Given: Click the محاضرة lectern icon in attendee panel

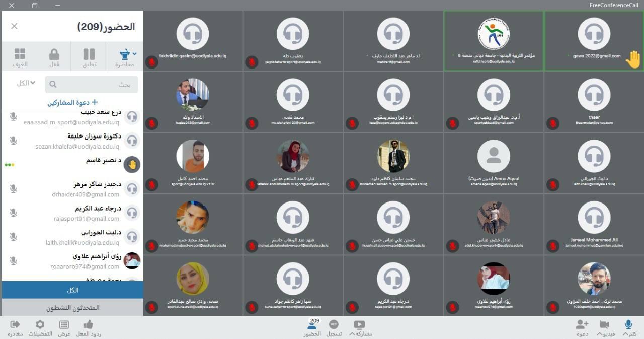Looking at the screenshot, I should point(124,54).
